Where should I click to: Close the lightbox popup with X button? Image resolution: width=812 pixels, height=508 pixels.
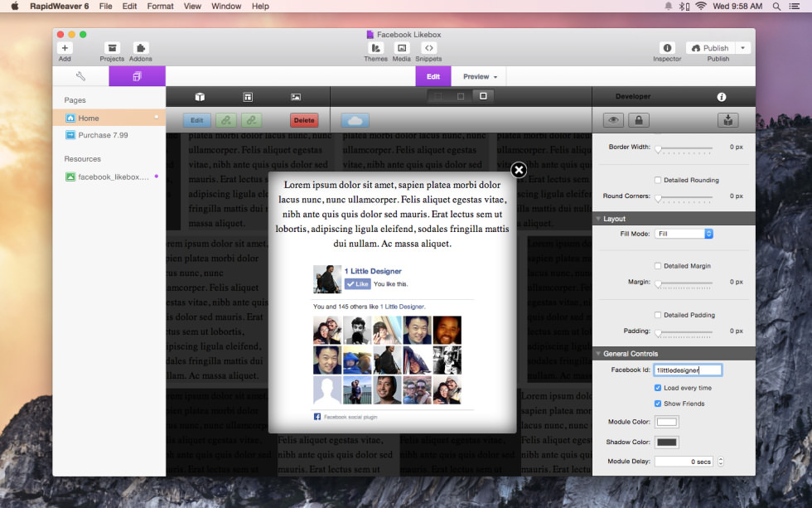coord(519,170)
